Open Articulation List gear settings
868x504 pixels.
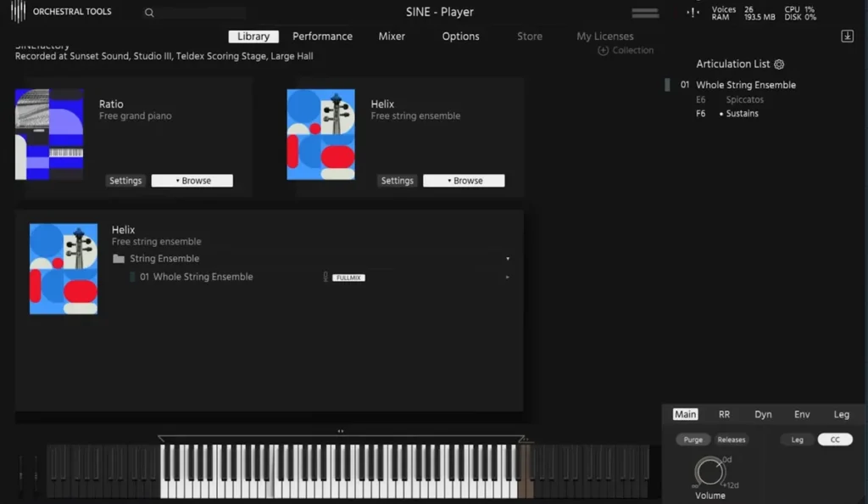pos(779,64)
